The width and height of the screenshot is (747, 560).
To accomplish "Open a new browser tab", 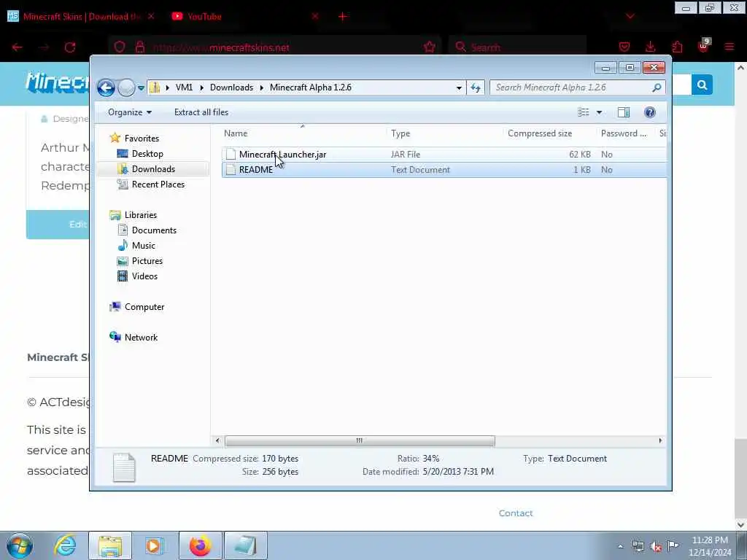I will 343,16.
